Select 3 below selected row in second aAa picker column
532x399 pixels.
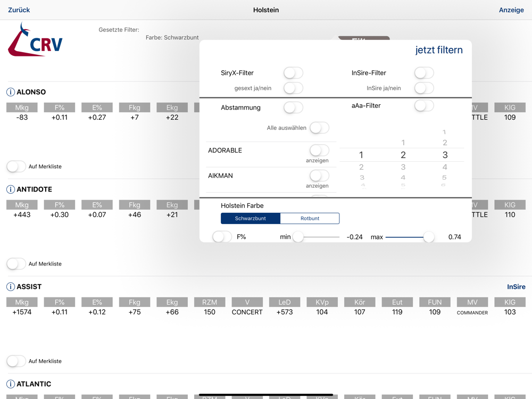403,167
